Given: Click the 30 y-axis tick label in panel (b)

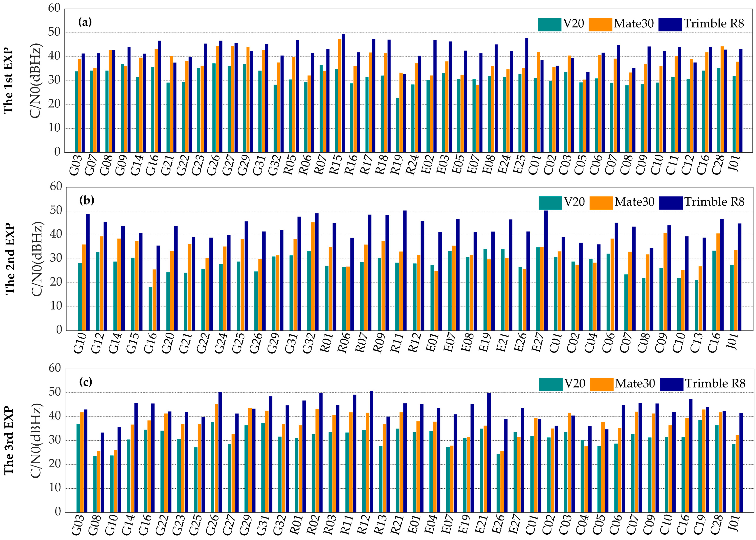Looking at the screenshot, I should 56,258.
